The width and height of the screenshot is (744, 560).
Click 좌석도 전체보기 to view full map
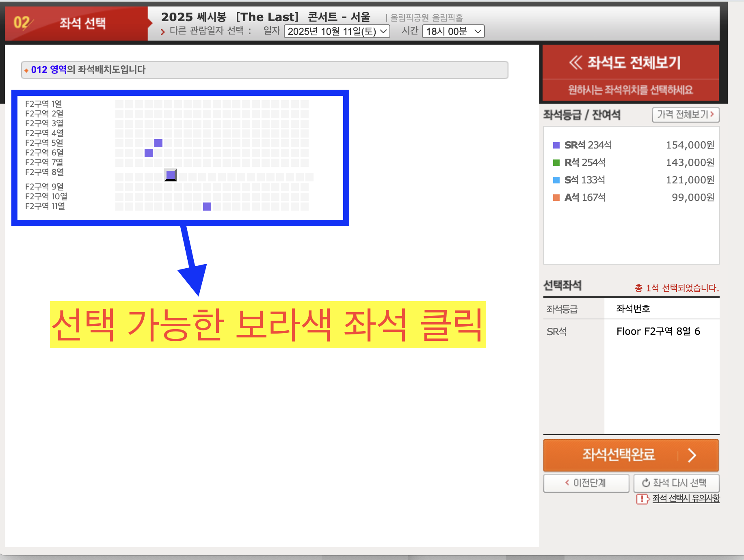pyautogui.click(x=631, y=62)
